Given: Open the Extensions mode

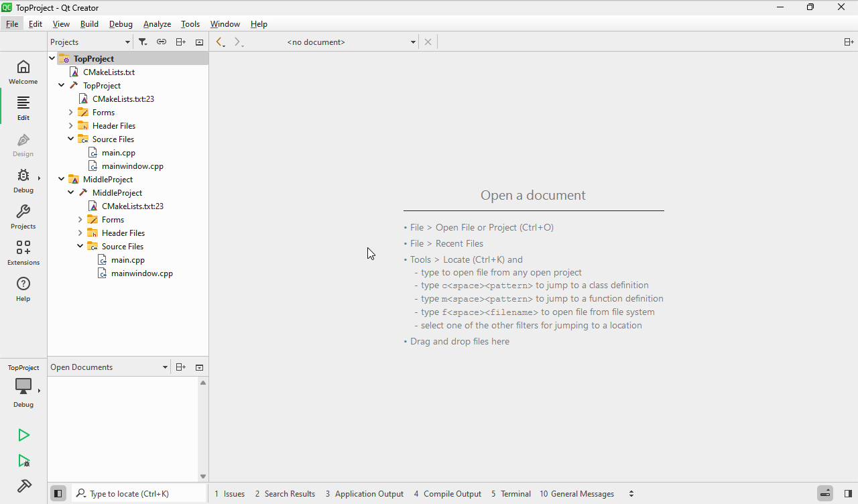Looking at the screenshot, I should [23, 253].
